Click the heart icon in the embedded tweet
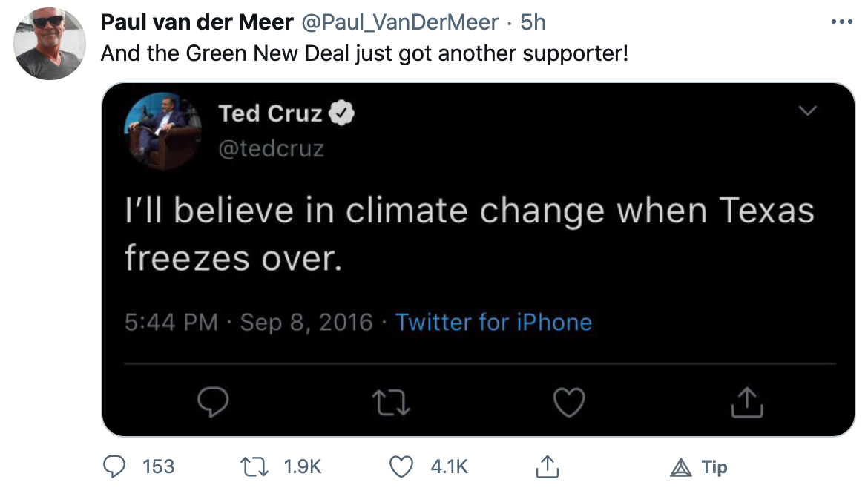The height and width of the screenshot is (488, 868). click(569, 402)
